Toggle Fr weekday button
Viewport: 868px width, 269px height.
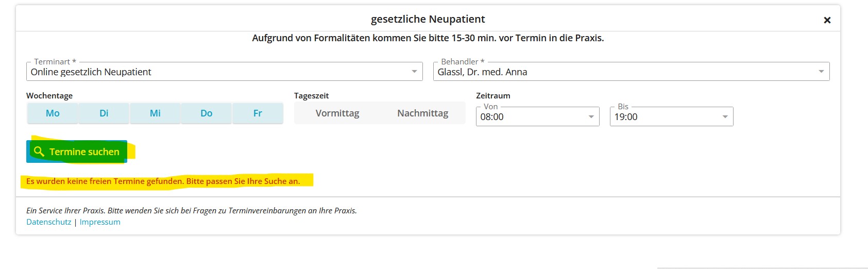pos(258,113)
